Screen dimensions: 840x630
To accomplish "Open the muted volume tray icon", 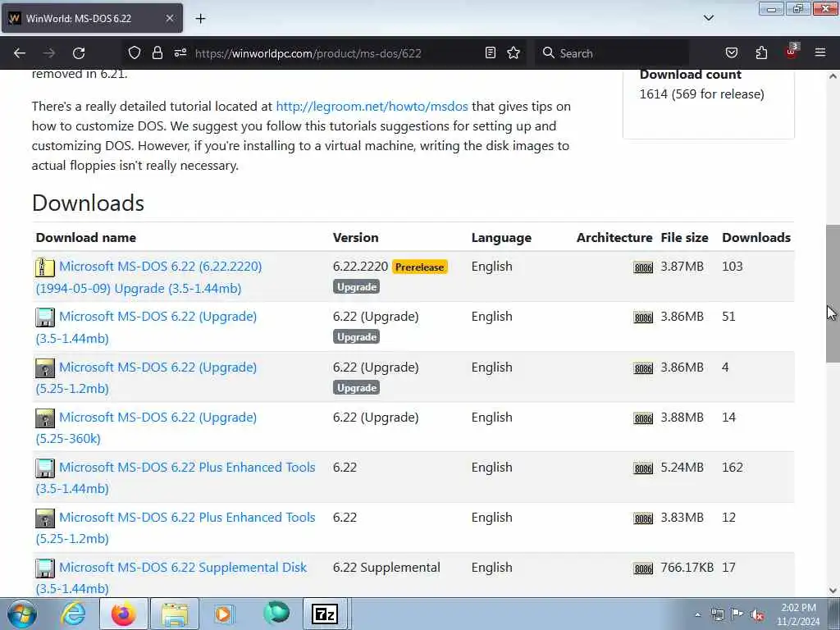I will (757, 615).
